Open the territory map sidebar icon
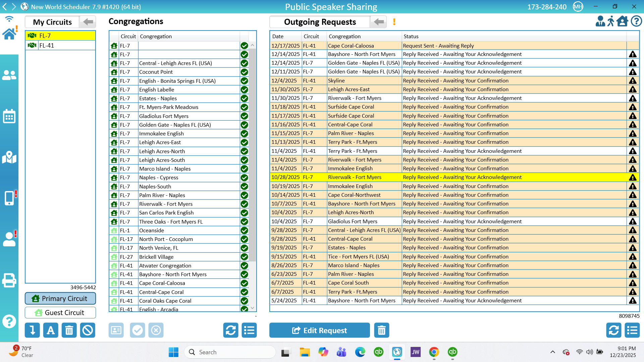The image size is (644, 362). (x=9, y=157)
